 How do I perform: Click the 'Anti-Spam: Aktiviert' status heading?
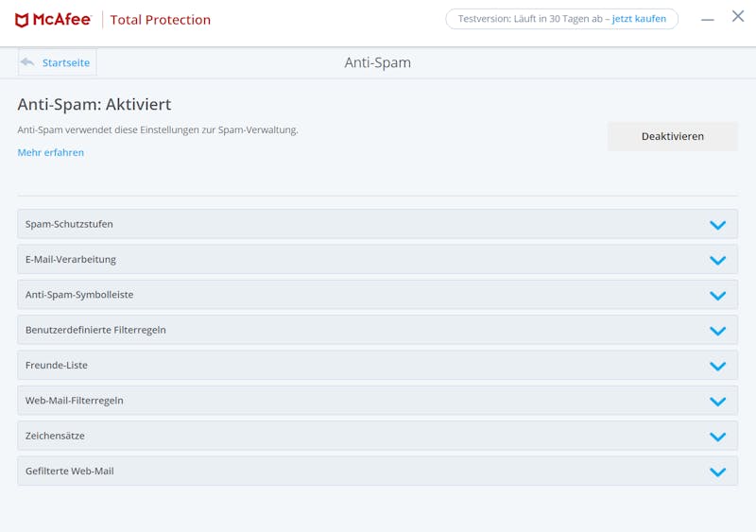coord(94,104)
